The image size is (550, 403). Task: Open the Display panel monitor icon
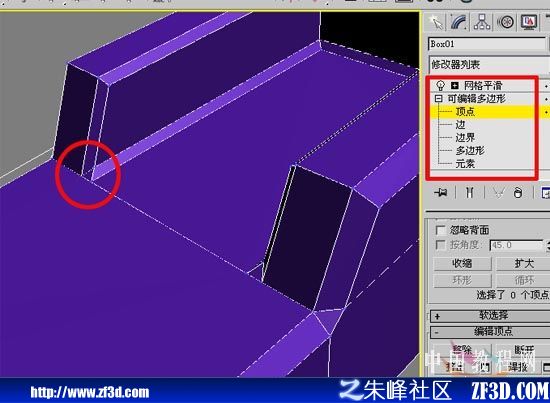pyautogui.click(x=528, y=22)
